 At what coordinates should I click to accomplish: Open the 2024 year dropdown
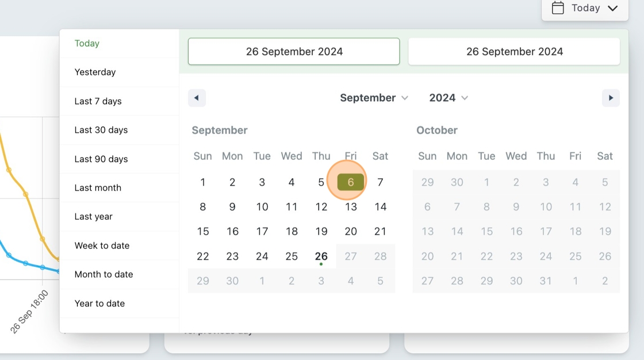tap(448, 98)
